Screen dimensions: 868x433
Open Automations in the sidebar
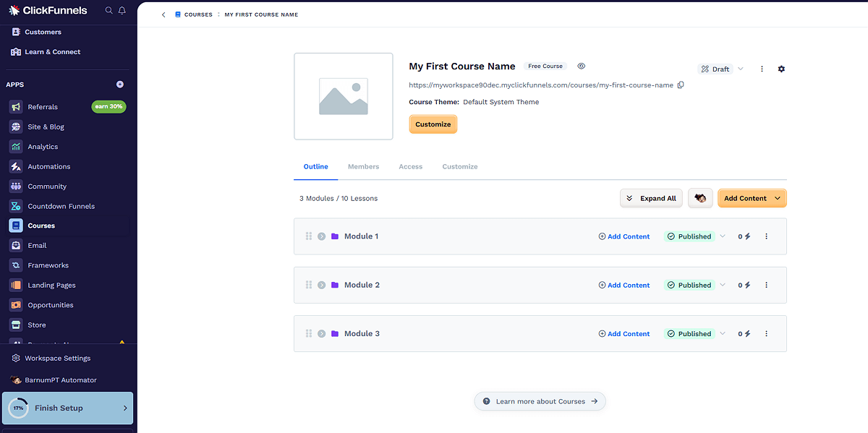point(48,166)
